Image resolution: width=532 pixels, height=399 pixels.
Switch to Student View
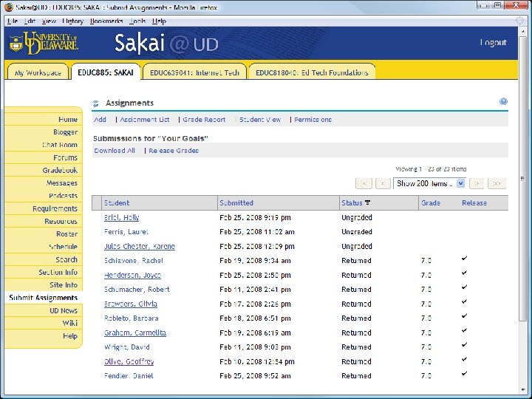point(260,120)
